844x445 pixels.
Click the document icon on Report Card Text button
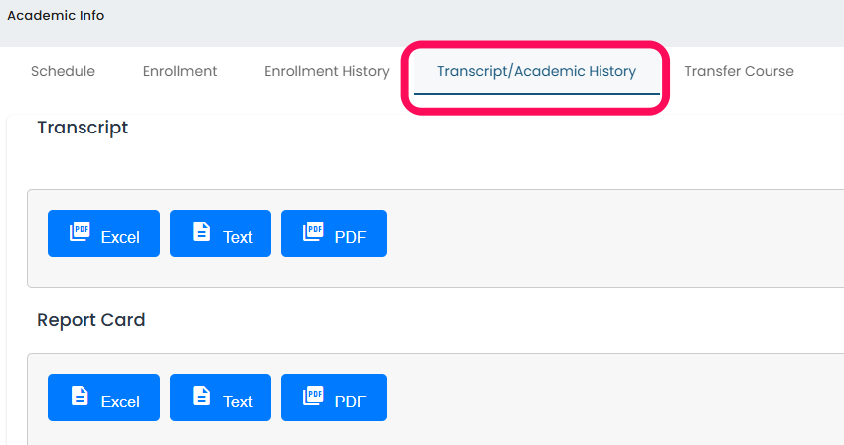201,396
